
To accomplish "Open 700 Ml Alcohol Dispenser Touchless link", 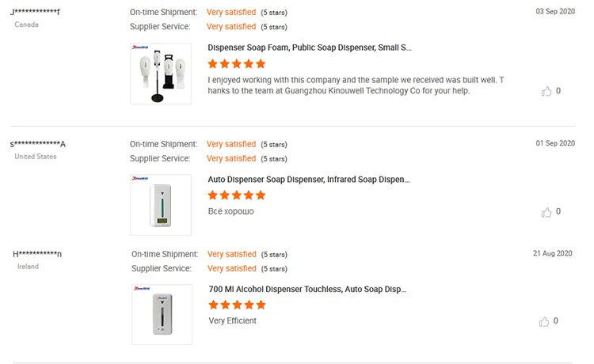I will tap(308, 290).
